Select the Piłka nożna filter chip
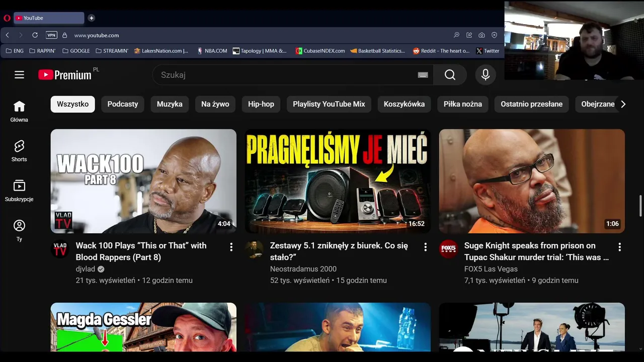 click(x=463, y=104)
